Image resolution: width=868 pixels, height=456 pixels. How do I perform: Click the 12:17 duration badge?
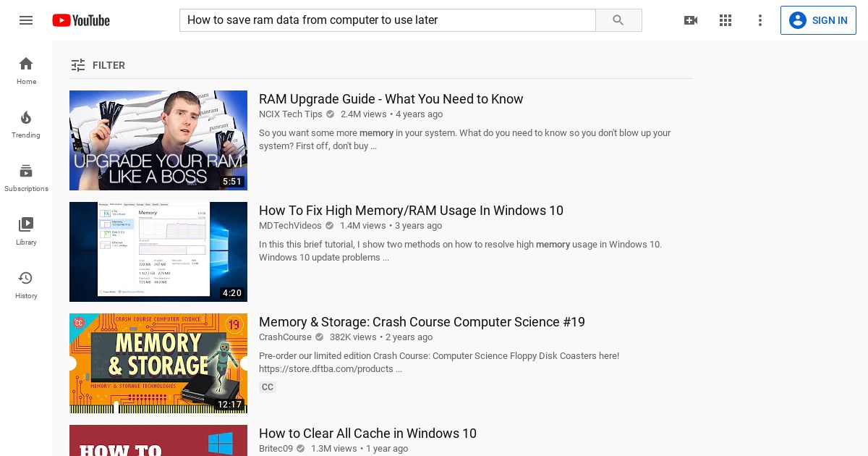[230, 405]
